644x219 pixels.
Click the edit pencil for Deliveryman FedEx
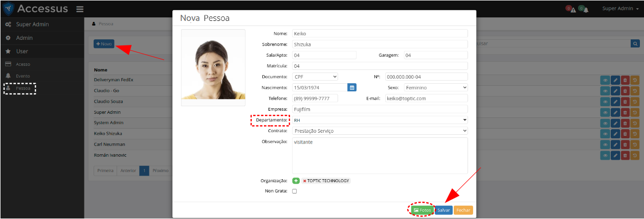coord(616,80)
